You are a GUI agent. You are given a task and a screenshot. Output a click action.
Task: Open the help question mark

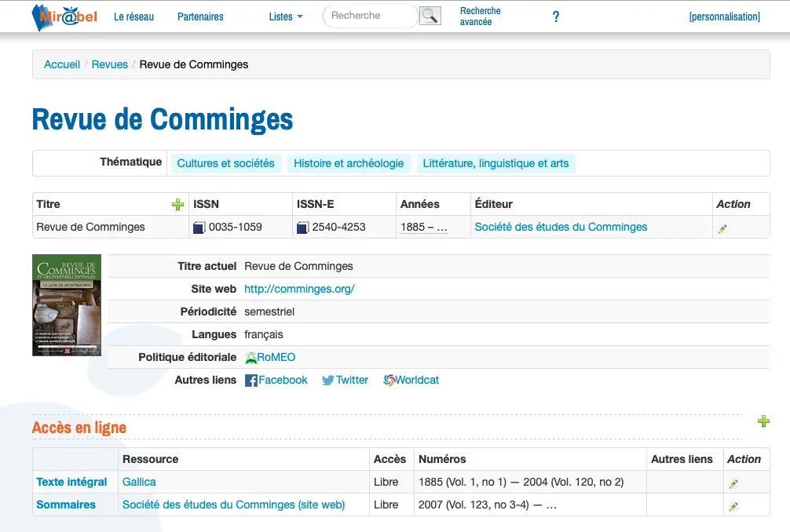coord(556,16)
